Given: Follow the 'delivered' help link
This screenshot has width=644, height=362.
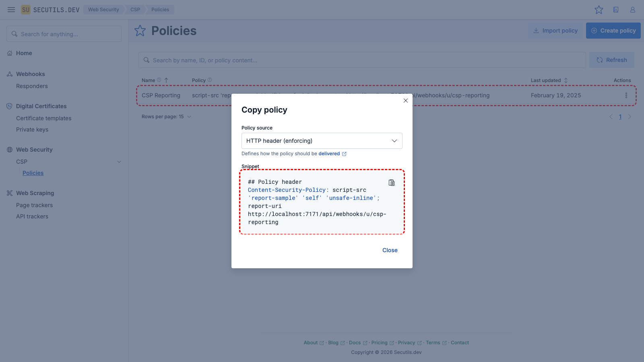Looking at the screenshot, I should pos(329,154).
